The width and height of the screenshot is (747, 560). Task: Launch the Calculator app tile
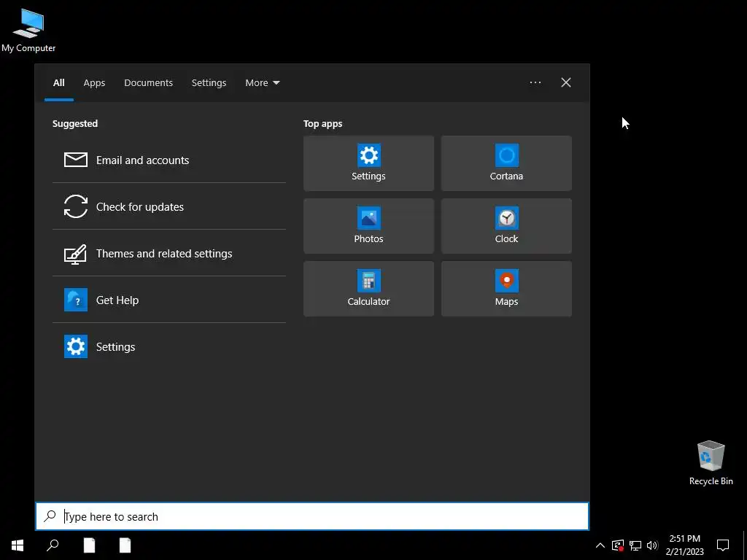[368, 289]
